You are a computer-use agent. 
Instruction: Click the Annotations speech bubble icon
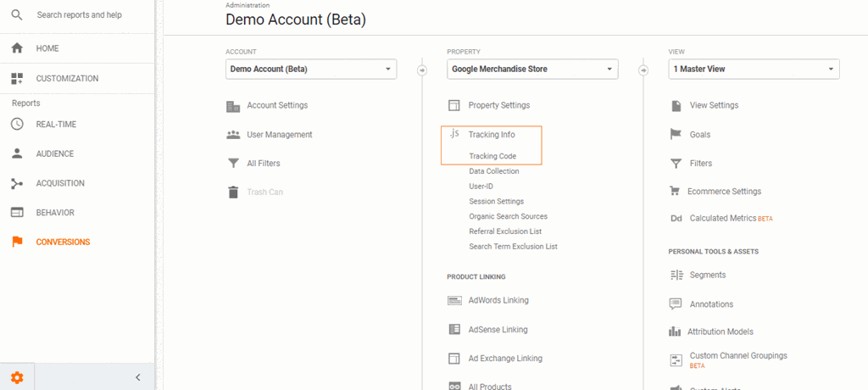click(x=676, y=304)
